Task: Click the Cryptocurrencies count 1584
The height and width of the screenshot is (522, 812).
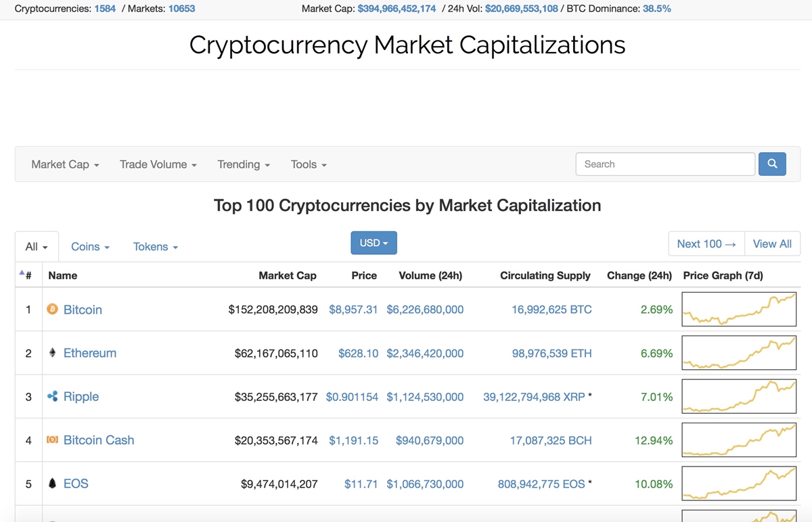Action: pos(105,9)
